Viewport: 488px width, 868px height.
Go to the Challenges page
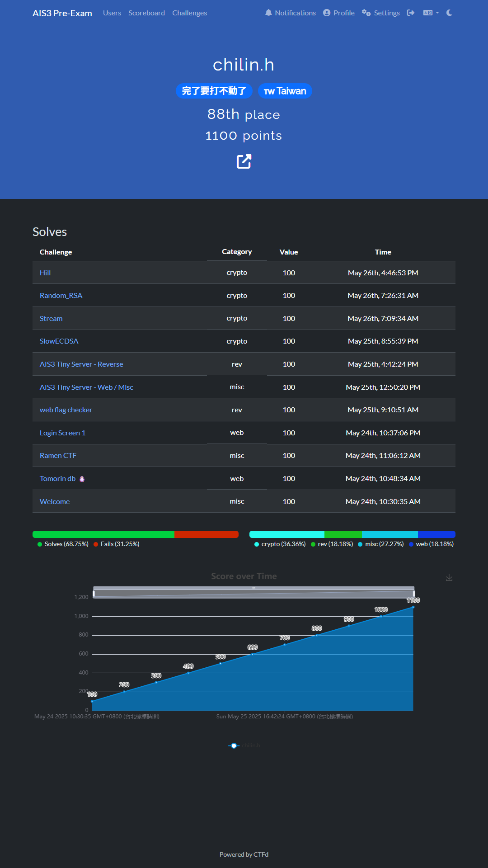click(x=189, y=13)
